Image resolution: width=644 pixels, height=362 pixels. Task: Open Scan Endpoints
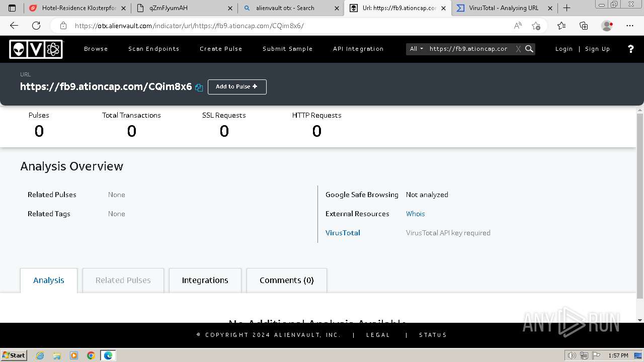(x=153, y=49)
